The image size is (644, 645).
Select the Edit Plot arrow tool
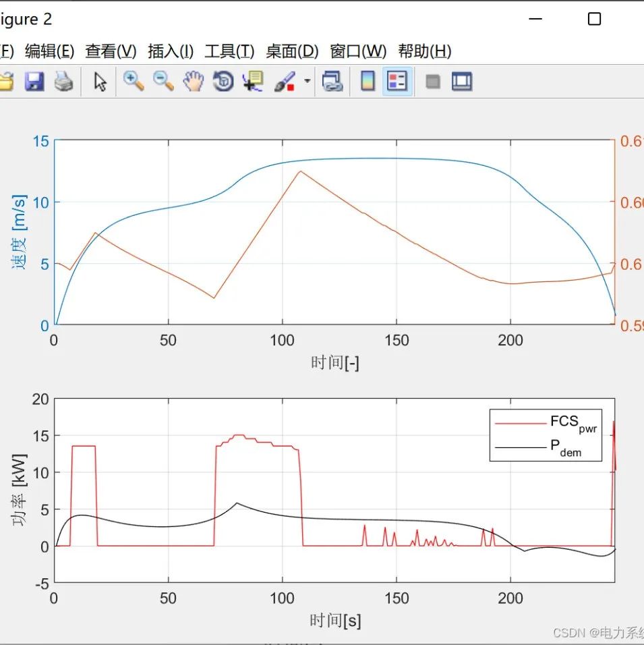pyautogui.click(x=100, y=81)
